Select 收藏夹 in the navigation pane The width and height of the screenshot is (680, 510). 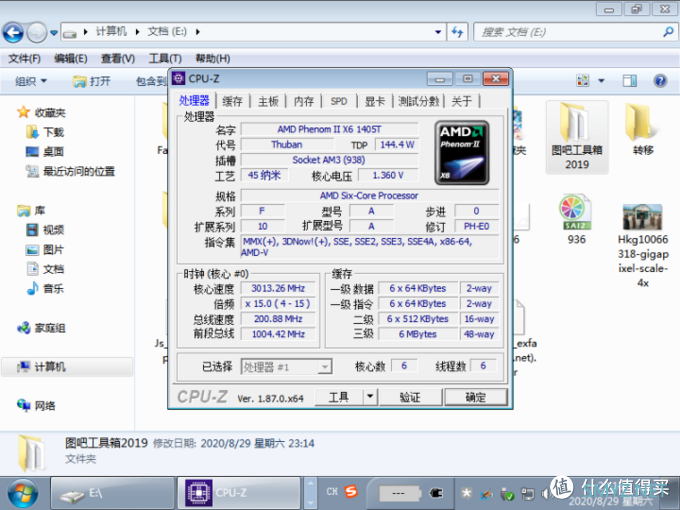42,113
